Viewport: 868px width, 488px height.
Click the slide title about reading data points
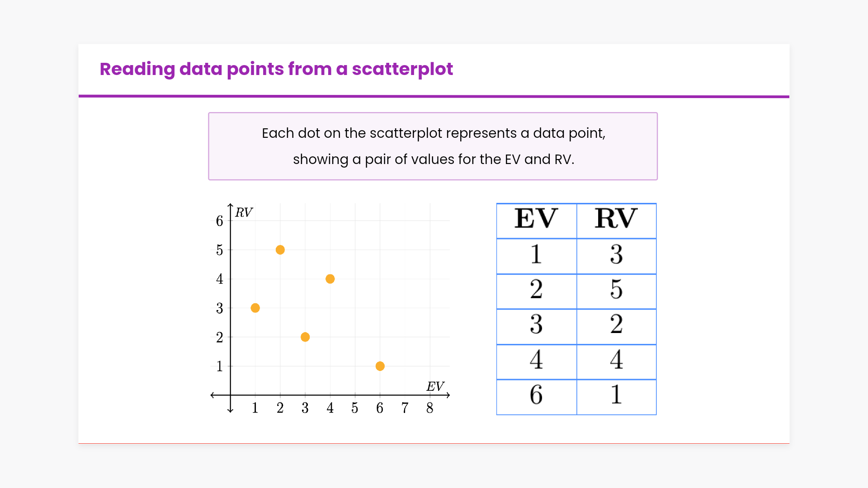point(276,69)
